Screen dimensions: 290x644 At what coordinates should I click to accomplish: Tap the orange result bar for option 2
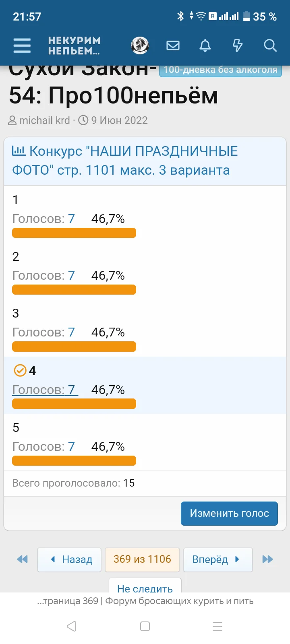click(x=74, y=290)
